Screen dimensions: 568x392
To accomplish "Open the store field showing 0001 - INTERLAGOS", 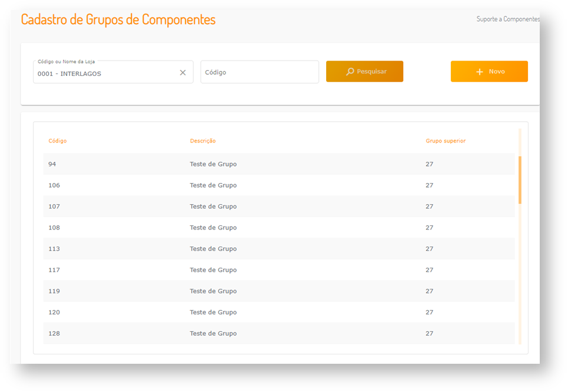I will (106, 74).
